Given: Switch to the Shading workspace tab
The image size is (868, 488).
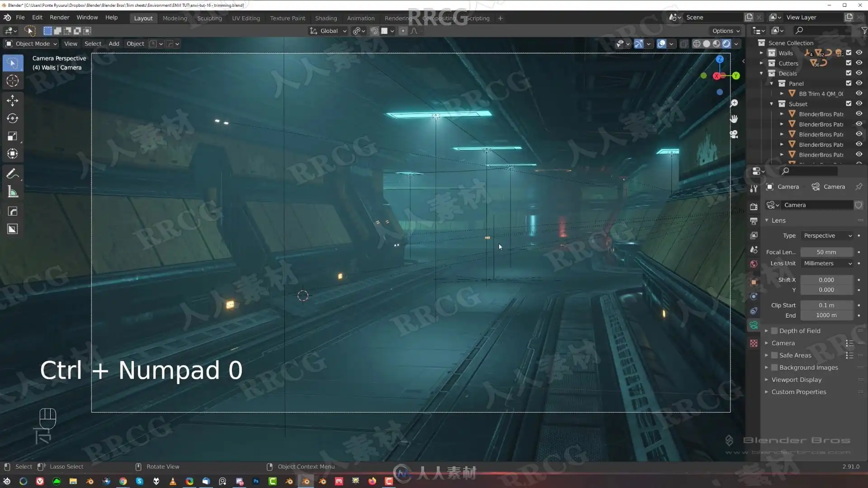Looking at the screenshot, I should coord(325,18).
